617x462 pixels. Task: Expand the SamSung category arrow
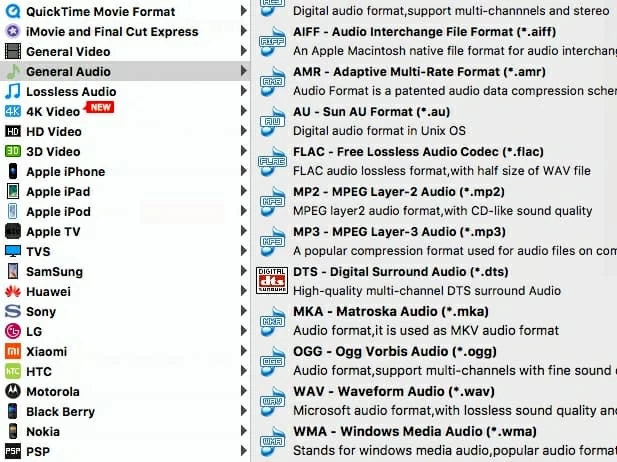tap(244, 272)
